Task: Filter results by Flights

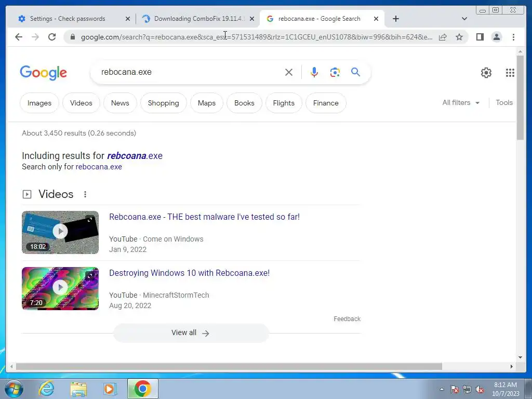Action: [284, 103]
